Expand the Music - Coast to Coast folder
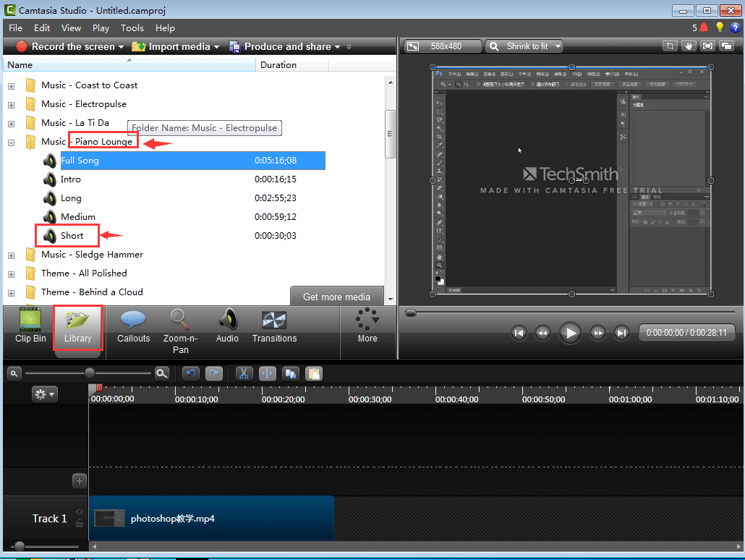Image resolution: width=745 pixels, height=560 pixels. [11, 85]
